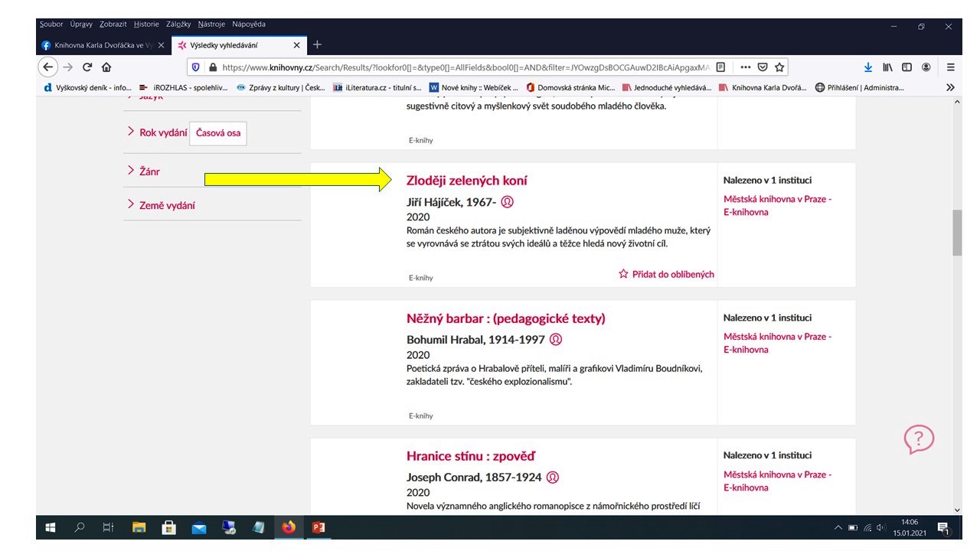Open the Nápověda menu
The height and width of the screenshot is (551, 980).
pyautogui.click(x=249, y=24)
